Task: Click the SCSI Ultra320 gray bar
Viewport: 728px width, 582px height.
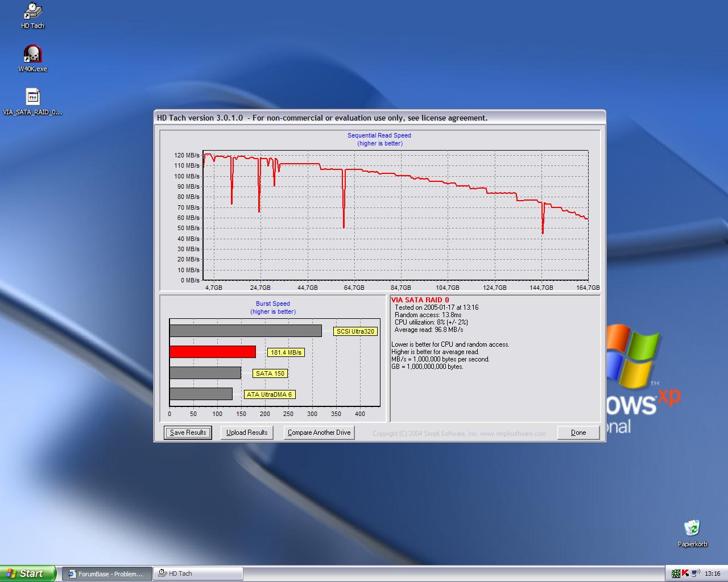Action: pos(246,331)
